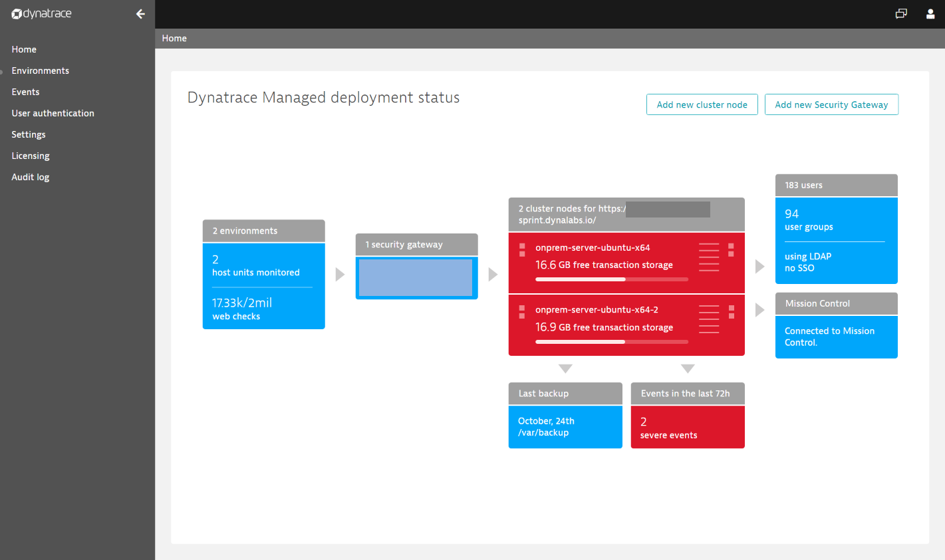Open the 183 users tile header

[837, 185]
